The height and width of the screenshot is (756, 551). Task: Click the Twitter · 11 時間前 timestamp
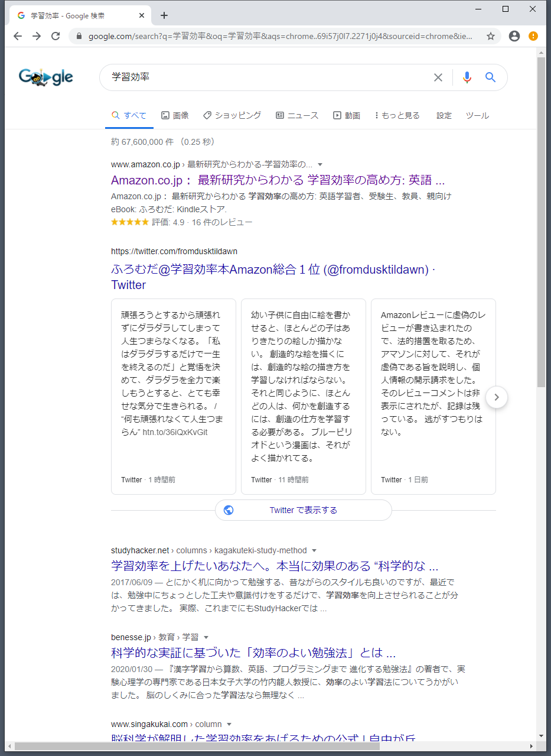point(280,480)
